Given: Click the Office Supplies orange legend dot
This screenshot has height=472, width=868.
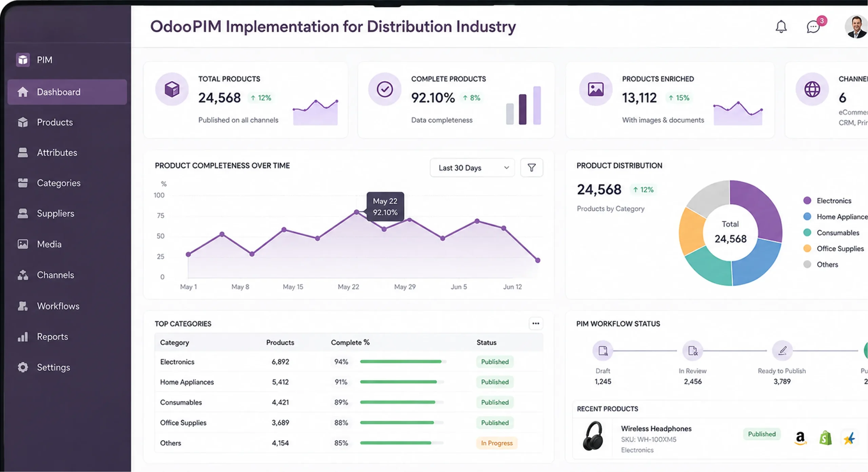Looking at the screenshot, I should (x=807, y=248).
